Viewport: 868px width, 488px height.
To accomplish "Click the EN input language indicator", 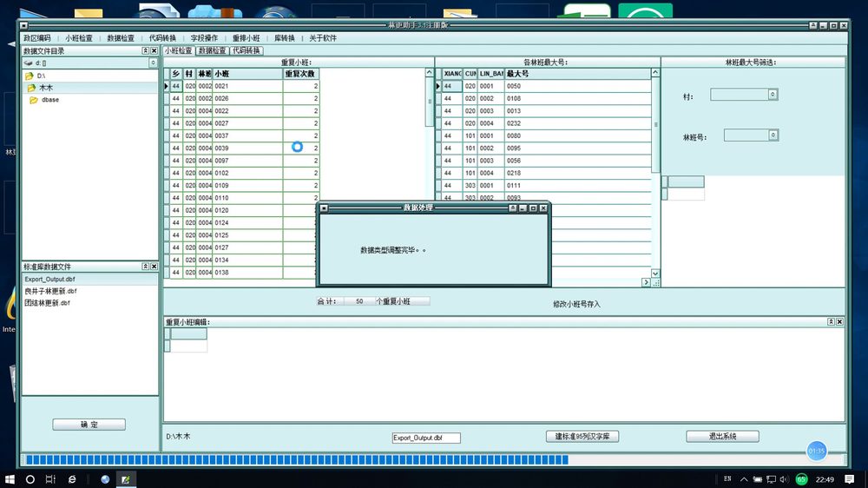I will 727,479.
